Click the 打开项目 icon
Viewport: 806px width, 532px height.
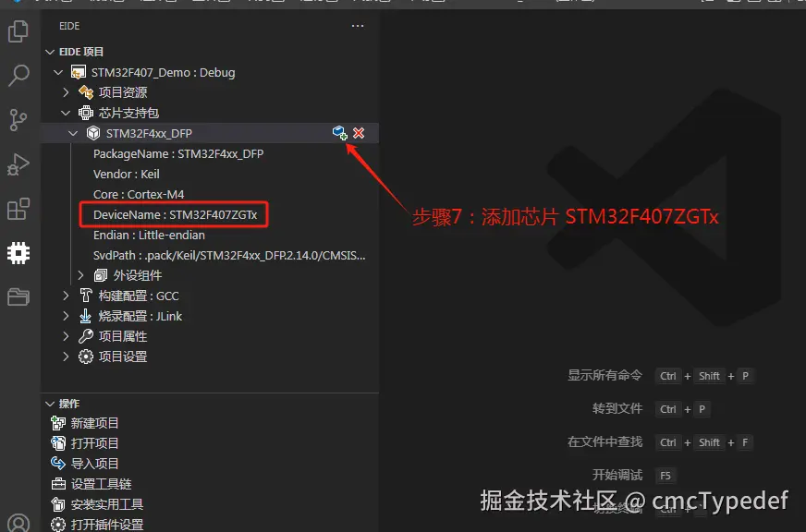[58, 443]
